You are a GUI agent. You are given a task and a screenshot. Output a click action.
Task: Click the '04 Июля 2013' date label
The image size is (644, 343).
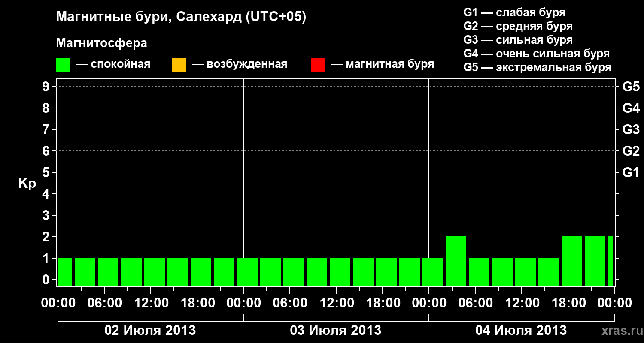coord(521,331)
